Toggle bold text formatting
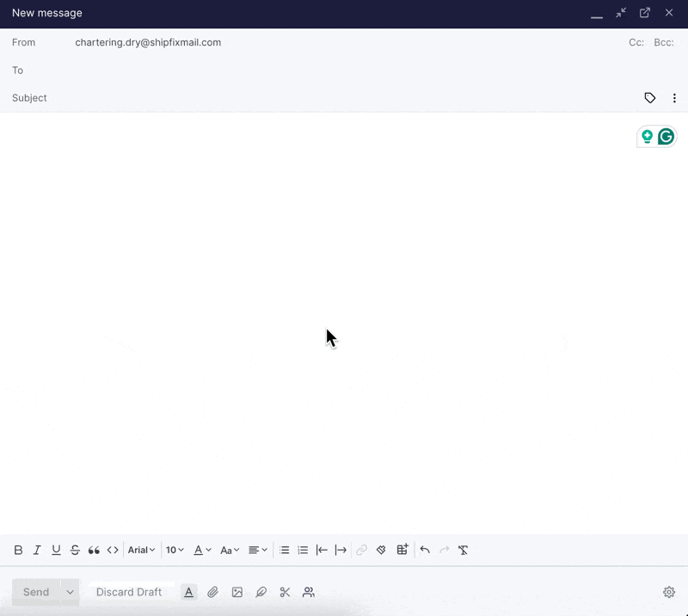The image size is (688, 616). [x=18, y=550]
